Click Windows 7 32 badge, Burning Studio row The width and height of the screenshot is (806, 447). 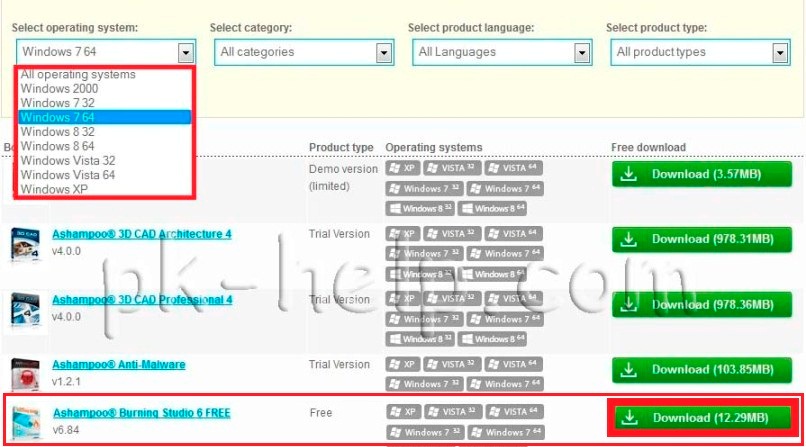point(425,433)
